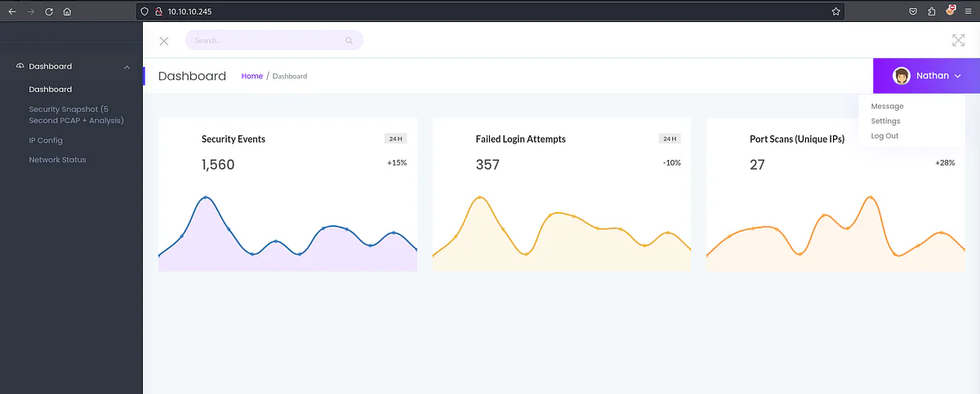This screenshot has height=394, width=980.
Task: Open the browser hamburger menu
Action: (969, 11)
